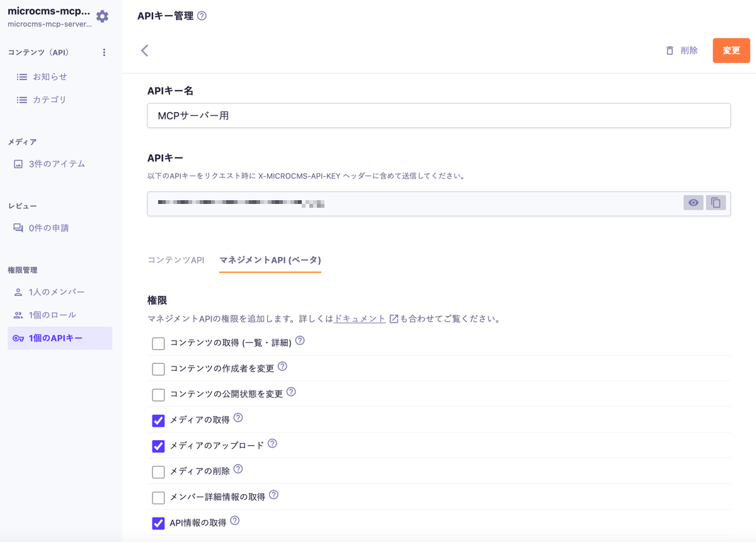756x542 pixels.
Task: Click help icon next to メディアの取得
Action: click(x=238, y=418)
